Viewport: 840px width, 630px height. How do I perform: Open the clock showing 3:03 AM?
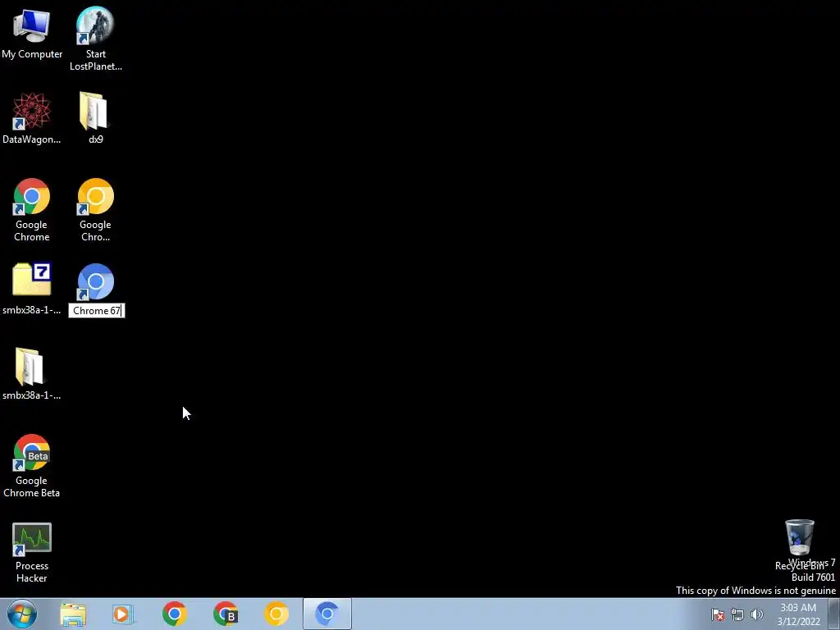pos(798,614)
